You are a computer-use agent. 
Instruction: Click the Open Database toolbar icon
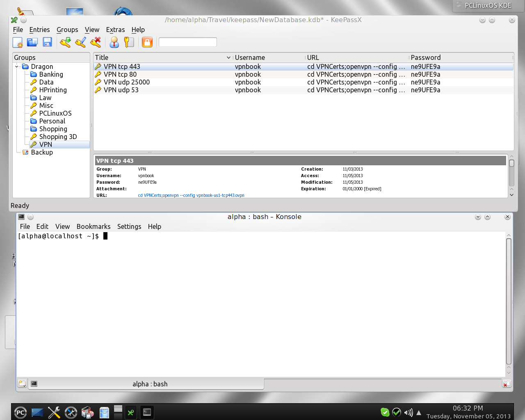(x=32, y=42)
